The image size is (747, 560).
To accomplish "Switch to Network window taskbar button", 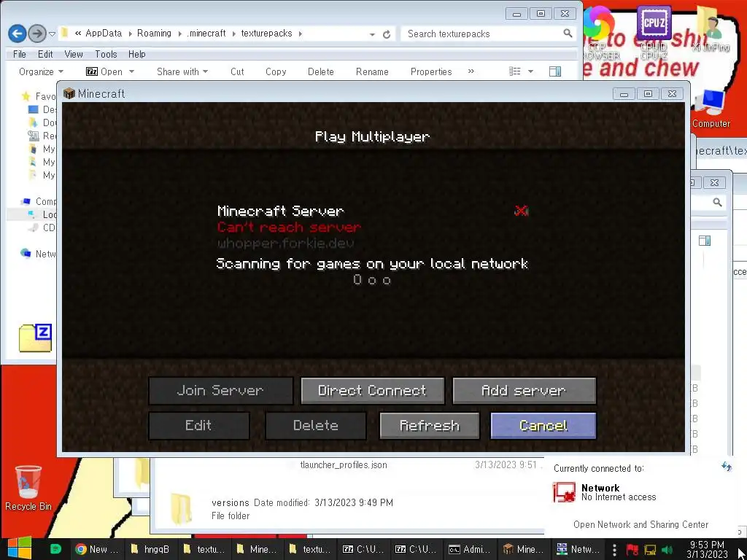I will coord(576,549).
